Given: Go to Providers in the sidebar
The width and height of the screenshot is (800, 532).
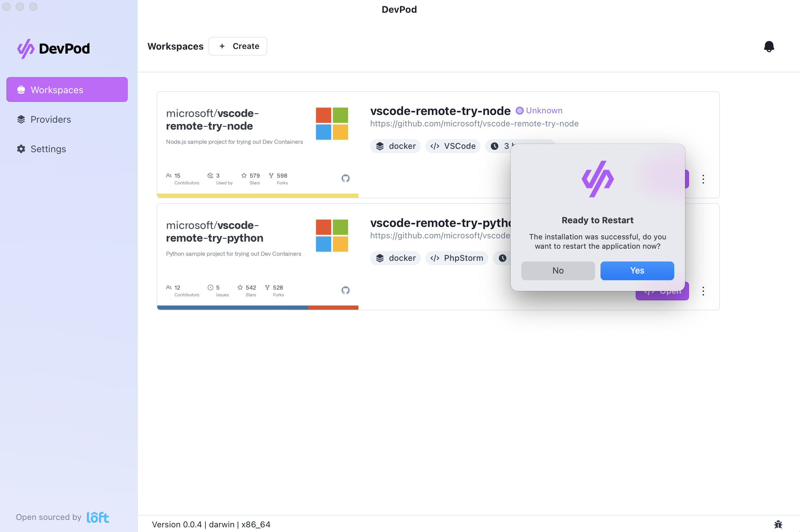Looking at the screenshot, I should tap(51, 119).
